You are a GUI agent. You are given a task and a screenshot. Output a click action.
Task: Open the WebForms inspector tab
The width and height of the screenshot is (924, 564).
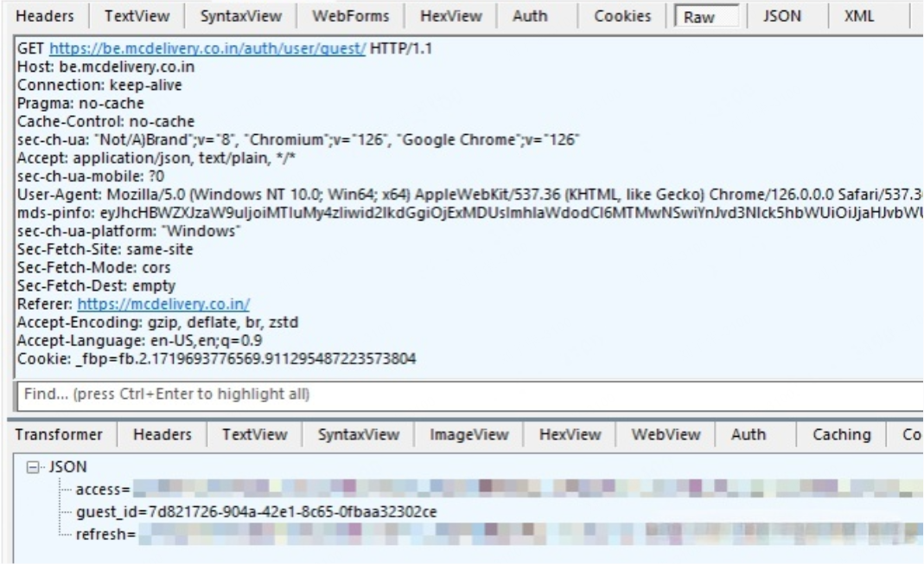349,16
